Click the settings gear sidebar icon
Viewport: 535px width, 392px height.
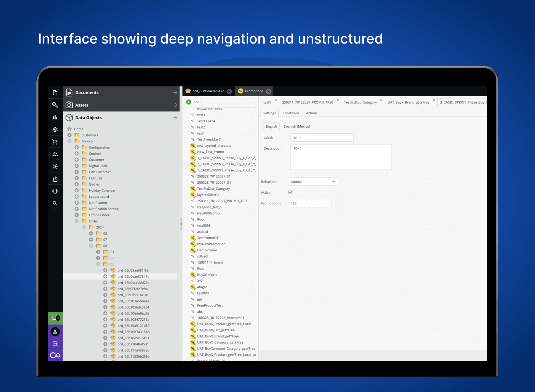point(55,130)
